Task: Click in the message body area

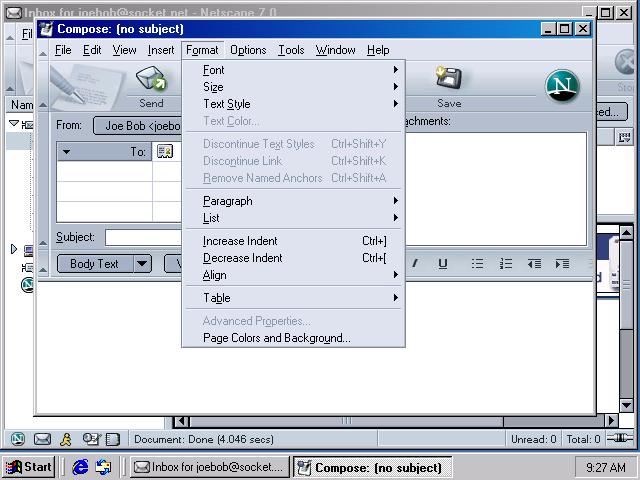Action: pos(315,347)
